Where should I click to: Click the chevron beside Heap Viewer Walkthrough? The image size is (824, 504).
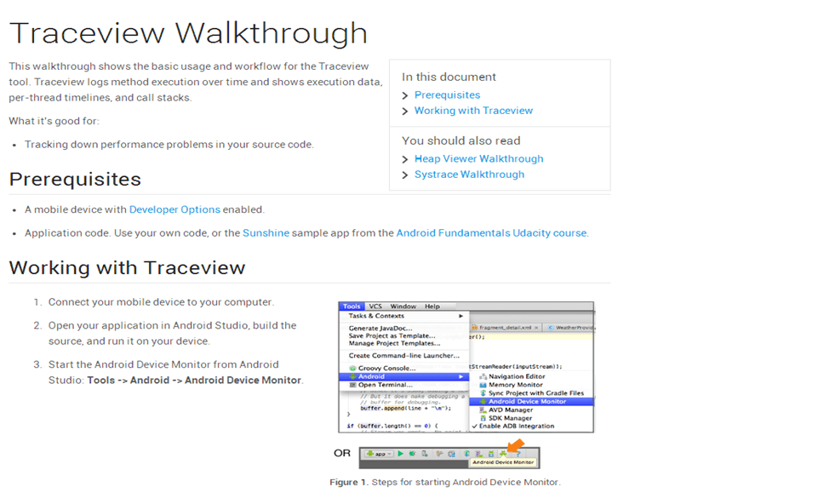pyautogui.click(x=405, y=159)
